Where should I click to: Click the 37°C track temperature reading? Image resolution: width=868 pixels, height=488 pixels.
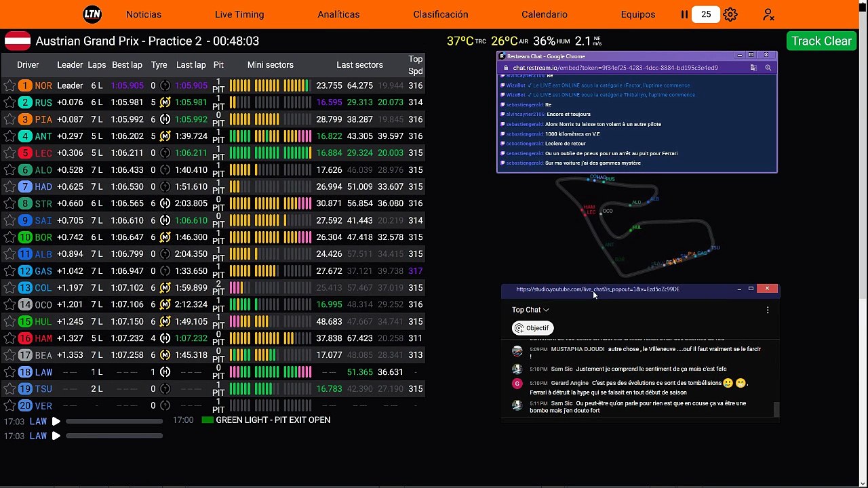(460, 41)
